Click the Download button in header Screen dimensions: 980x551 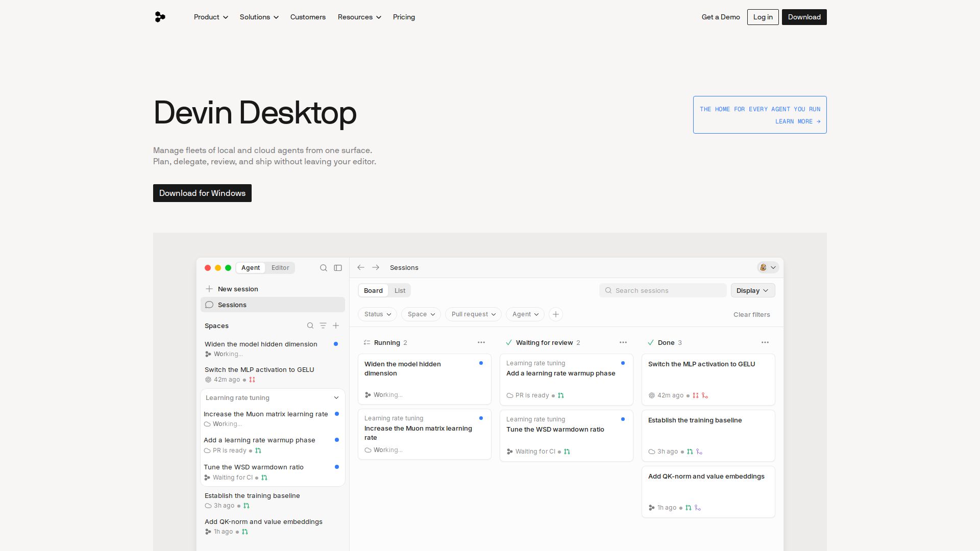(x=804, y=17)
